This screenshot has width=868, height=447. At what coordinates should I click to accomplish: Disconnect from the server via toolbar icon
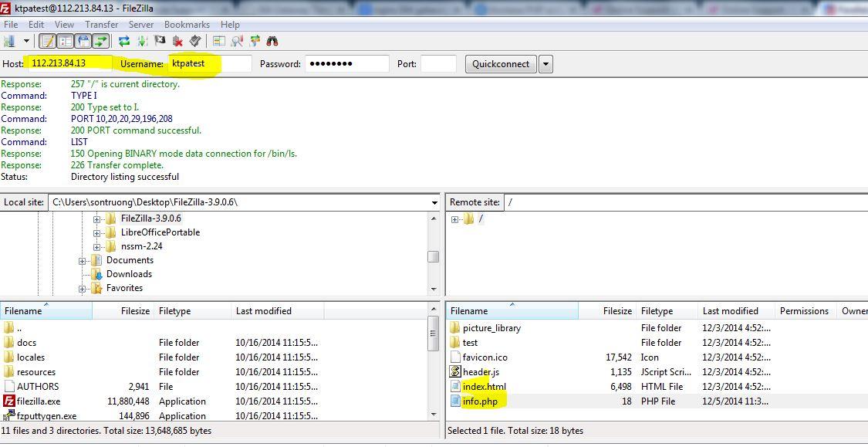click(x=177, y=41)
